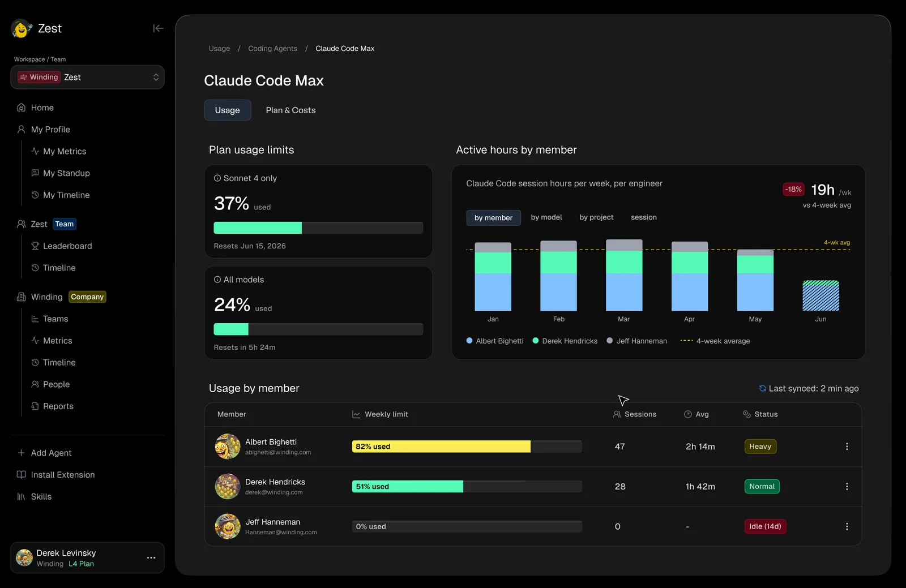
Task: Sort by the Status column
Action: point(760,414)
